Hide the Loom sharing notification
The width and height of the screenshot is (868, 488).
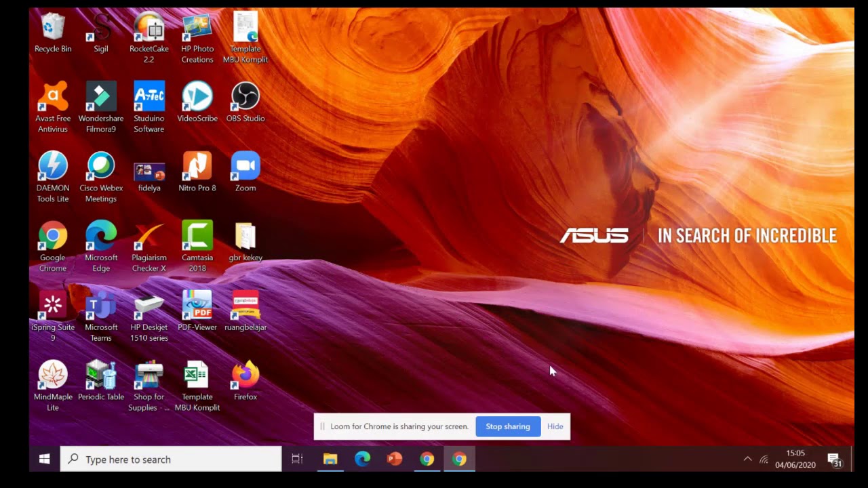(555, 426)
